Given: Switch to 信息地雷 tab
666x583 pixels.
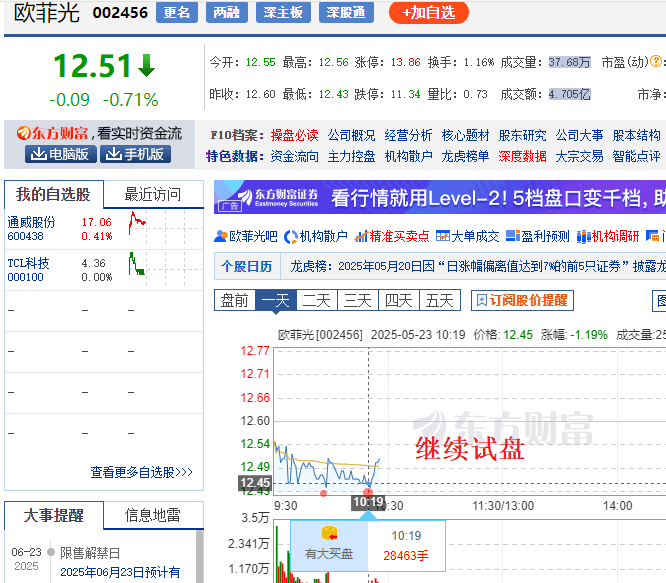Looking at the screenshot, I should point(153,515).
